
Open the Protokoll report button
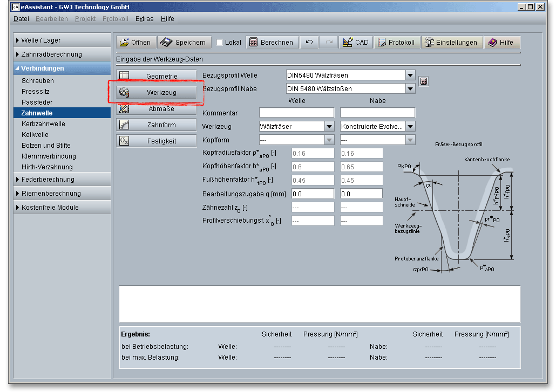pos(397,43)
